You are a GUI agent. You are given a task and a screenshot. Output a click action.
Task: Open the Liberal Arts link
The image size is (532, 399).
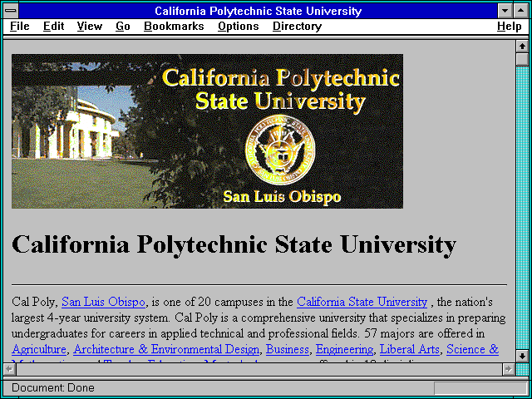point(410,349)
